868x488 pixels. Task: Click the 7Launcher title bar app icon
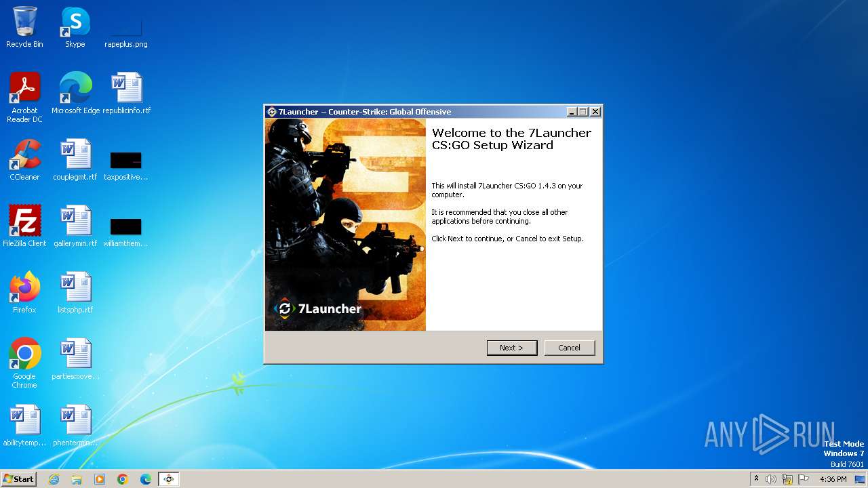click(x=272, y=112)
